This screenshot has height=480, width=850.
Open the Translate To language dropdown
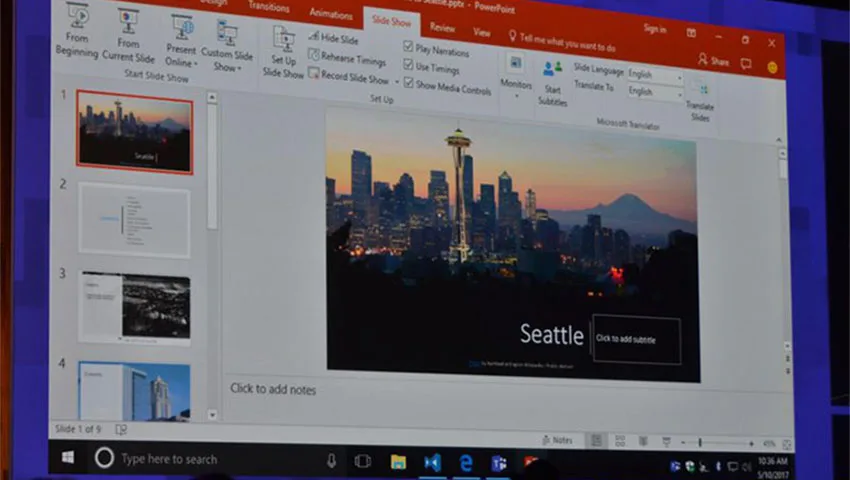click(655, 92)
